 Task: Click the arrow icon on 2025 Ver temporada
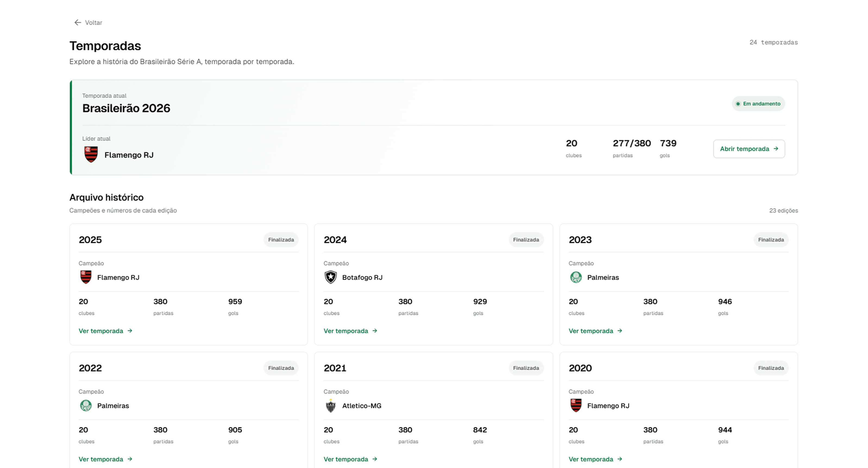click(x=130, y=331)
